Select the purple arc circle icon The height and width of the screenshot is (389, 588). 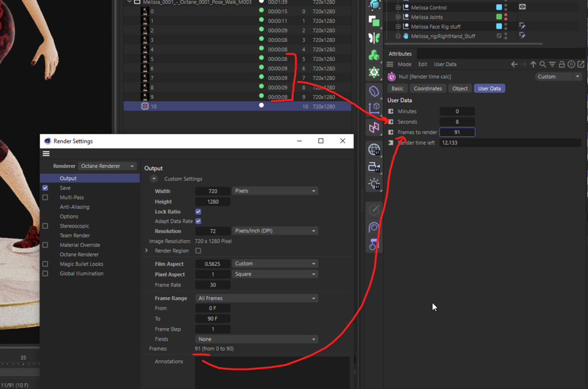click(374, 227)
